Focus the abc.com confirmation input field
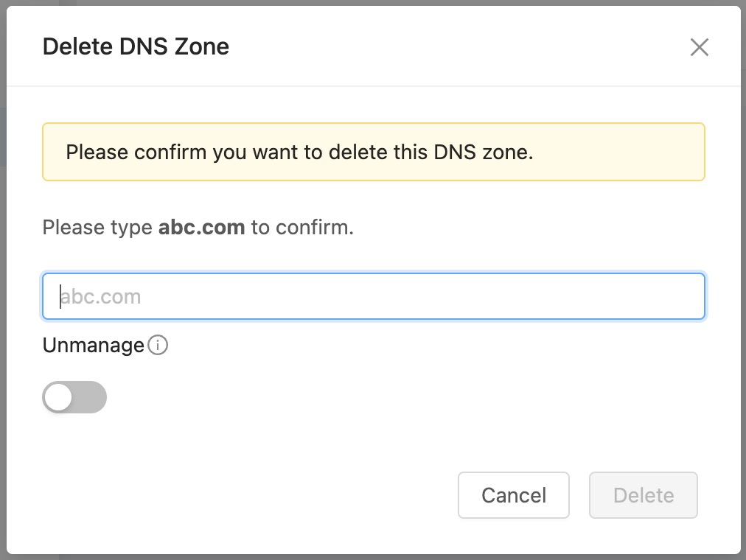This screenshot has height=560, width=746. (374, 296)
